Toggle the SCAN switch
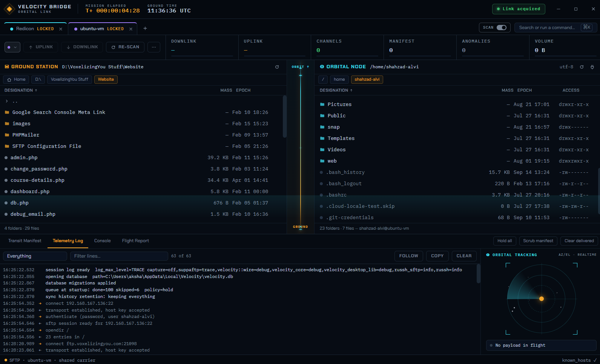 [501, 28]
